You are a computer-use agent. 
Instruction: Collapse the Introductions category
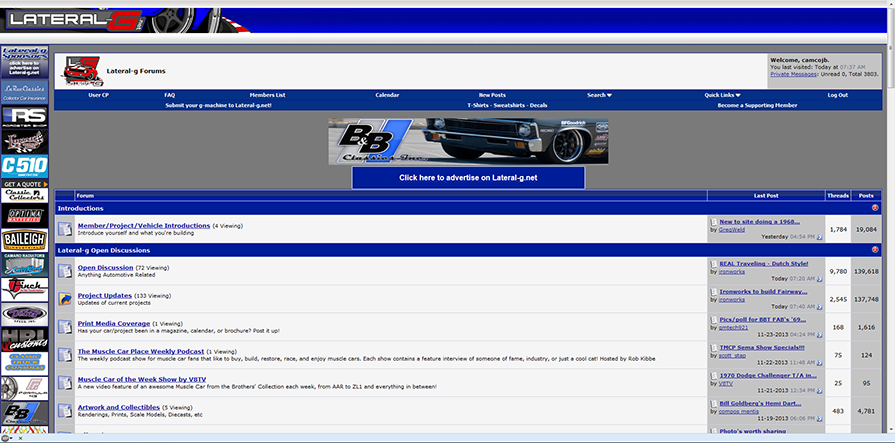(x=875, y=208)
